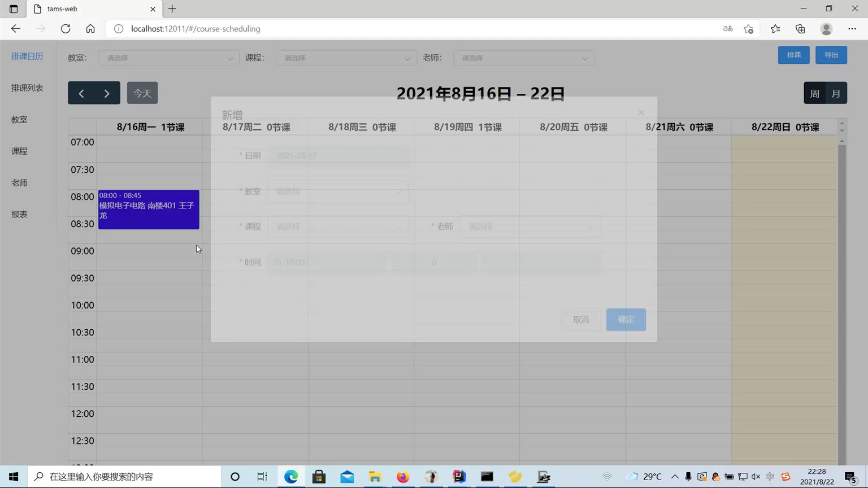The image size is (868, 488).
Task: Click the 8/19周四 column header
Action: click(x=467, y=127)
